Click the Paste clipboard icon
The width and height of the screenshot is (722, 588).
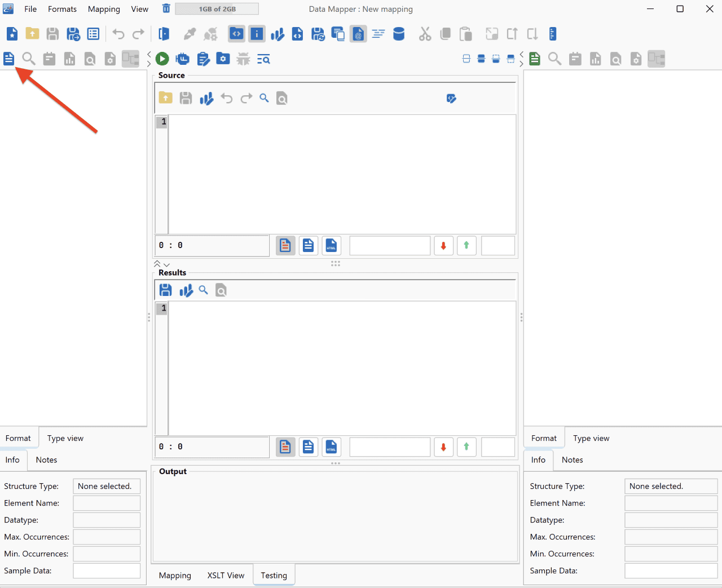465,34
